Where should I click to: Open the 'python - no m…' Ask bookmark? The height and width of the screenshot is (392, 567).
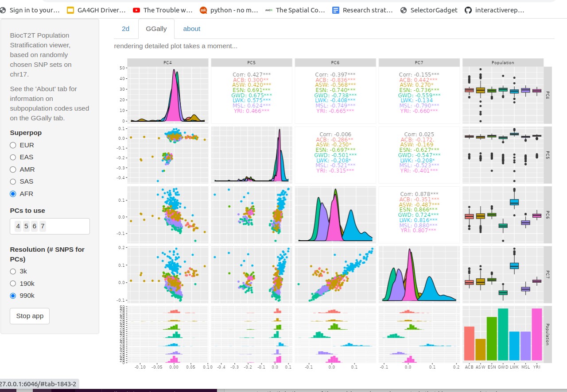229,10
